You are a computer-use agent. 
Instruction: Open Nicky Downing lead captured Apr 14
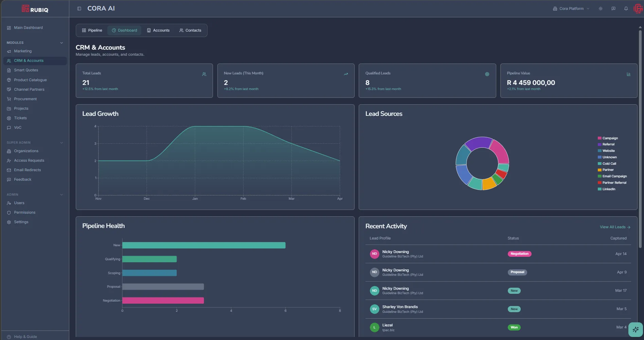pyautogui.click(x=498, y=254)
